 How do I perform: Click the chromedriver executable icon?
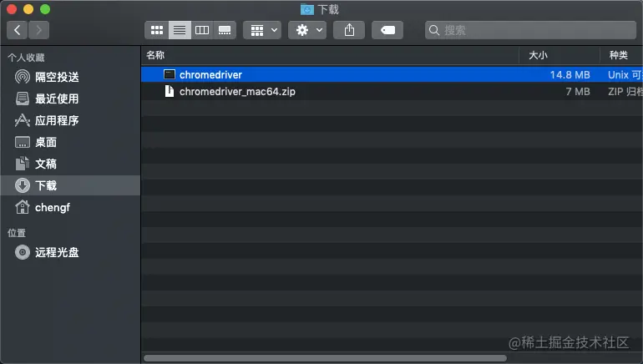tap(170, 74)
